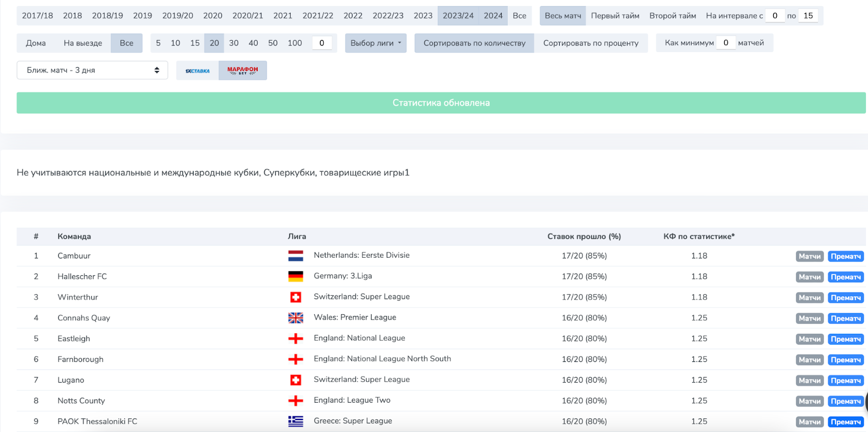
Task: Open Прематч for Lugano
Action: (846, 380)
